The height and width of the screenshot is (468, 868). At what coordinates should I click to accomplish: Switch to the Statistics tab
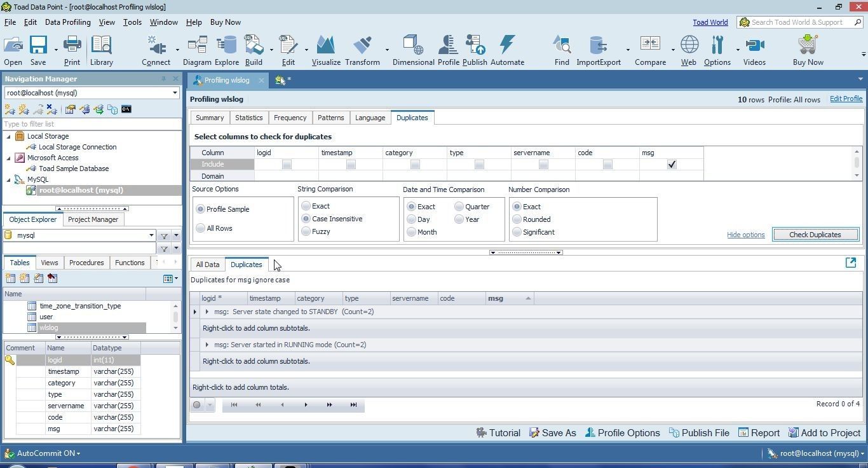[x=248, y=118]
